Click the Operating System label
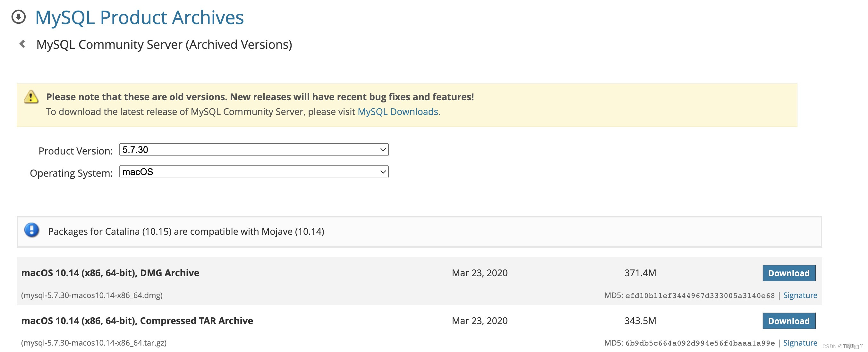Image resolution: width=868 pixels, height=352 pixels. click(71, 173)
